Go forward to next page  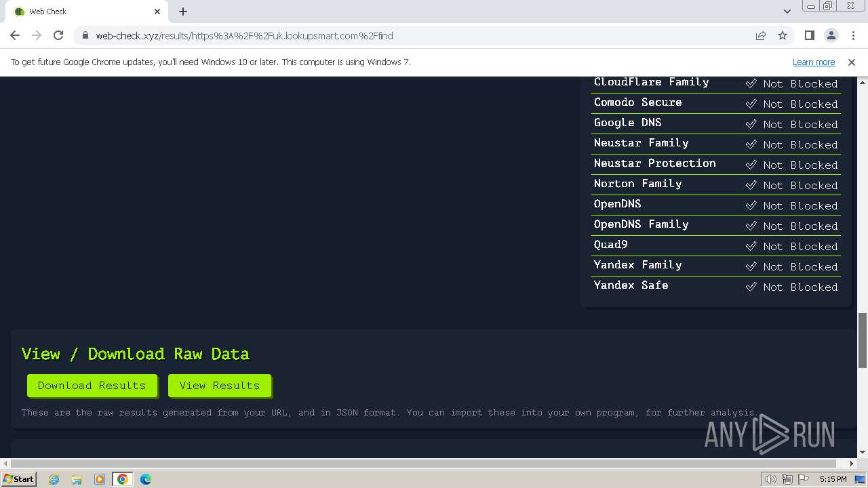[x=37, y=35]
